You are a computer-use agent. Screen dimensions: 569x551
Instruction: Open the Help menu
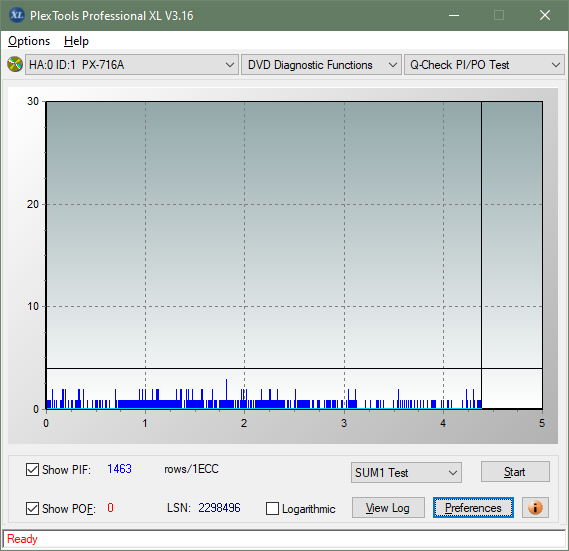(x=76, y=41)
